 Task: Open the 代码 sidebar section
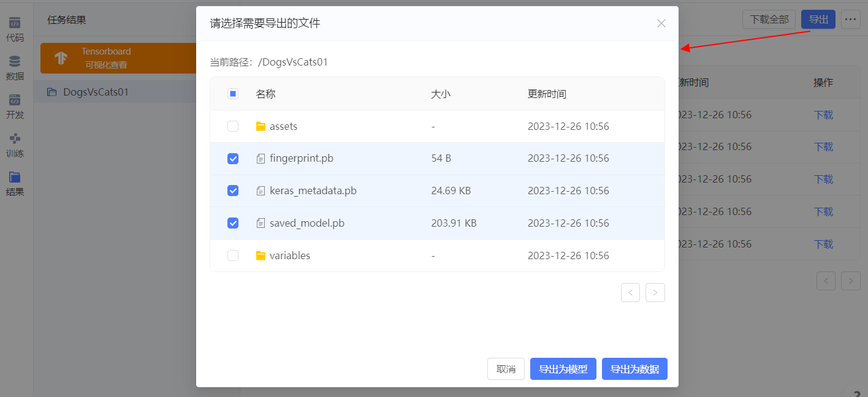[15, 30]
